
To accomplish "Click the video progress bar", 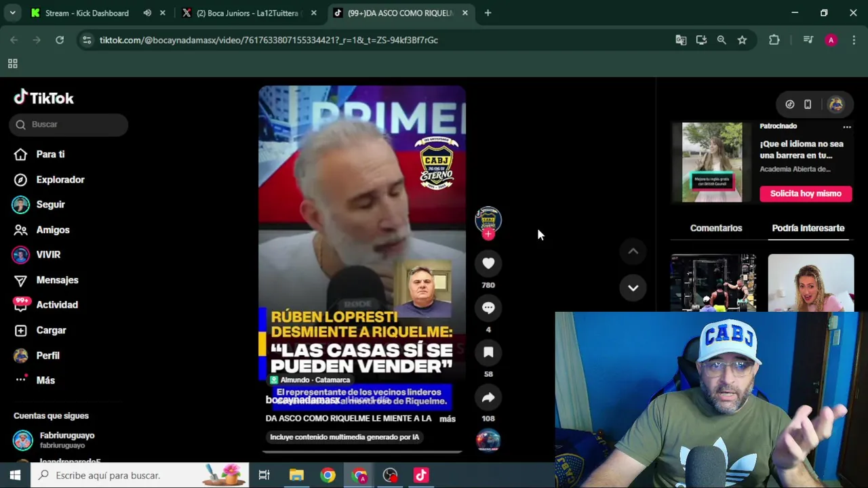I will click(x=362, y=451).
